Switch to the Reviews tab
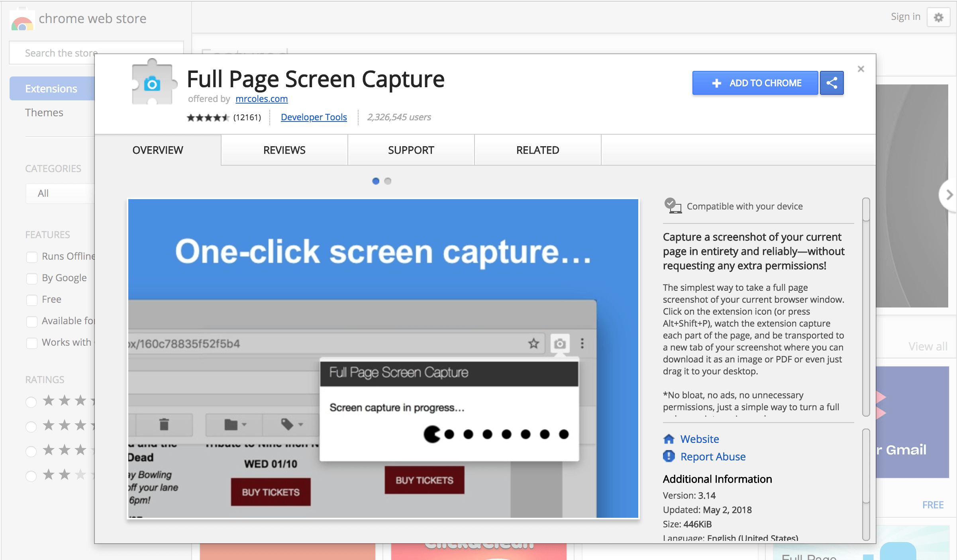Image resolution: width=957 pixels, height=560 pixels. click(284, 150)
